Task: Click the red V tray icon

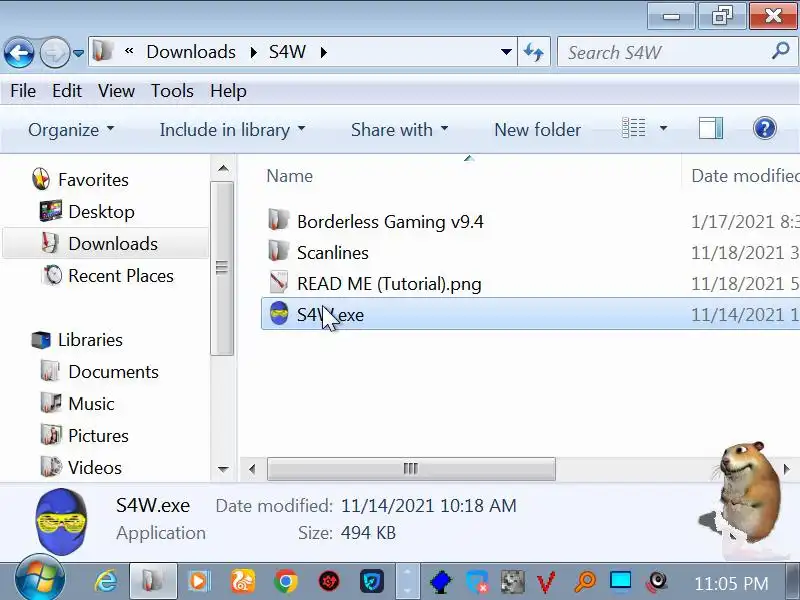Action: click(546, 582)
